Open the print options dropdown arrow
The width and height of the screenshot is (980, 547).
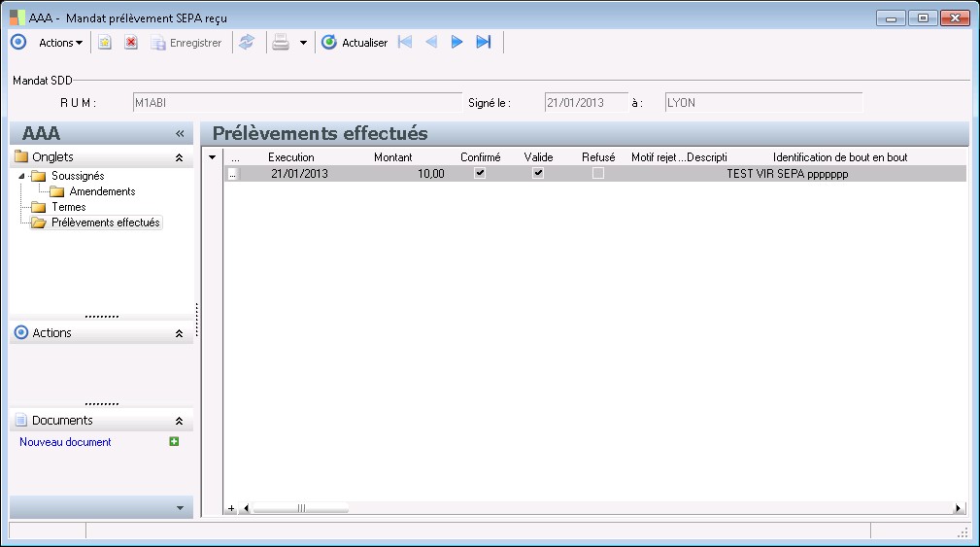tap(303, 43)
